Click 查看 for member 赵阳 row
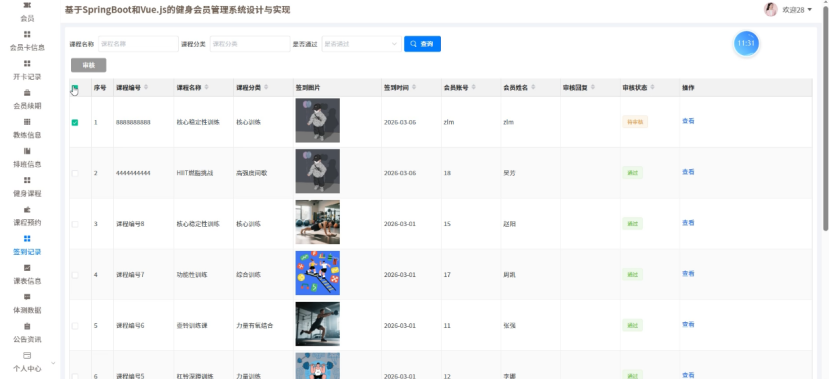This screenshot has height=379, width=829. (688, 223)
